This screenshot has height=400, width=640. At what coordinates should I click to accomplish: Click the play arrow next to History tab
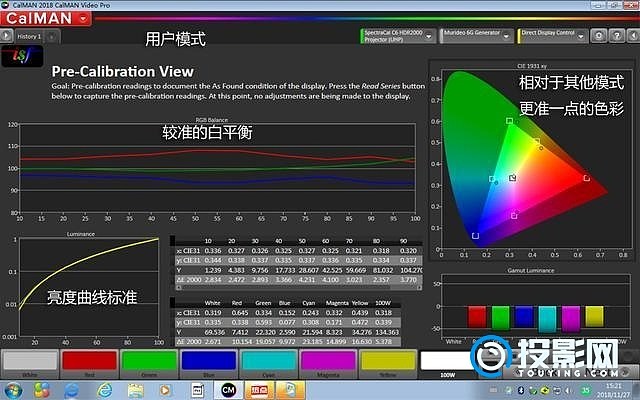(x=6, y=36)
